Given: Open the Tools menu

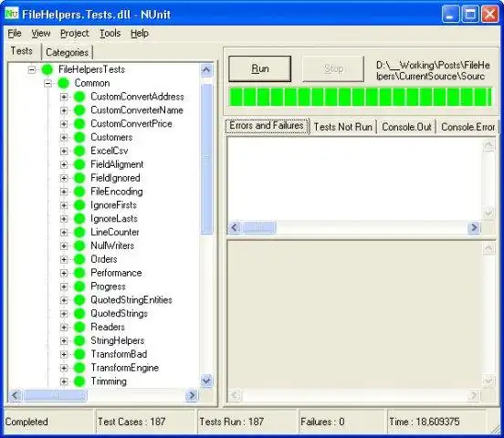Looking at the screenshot, I should coord(110,33).
